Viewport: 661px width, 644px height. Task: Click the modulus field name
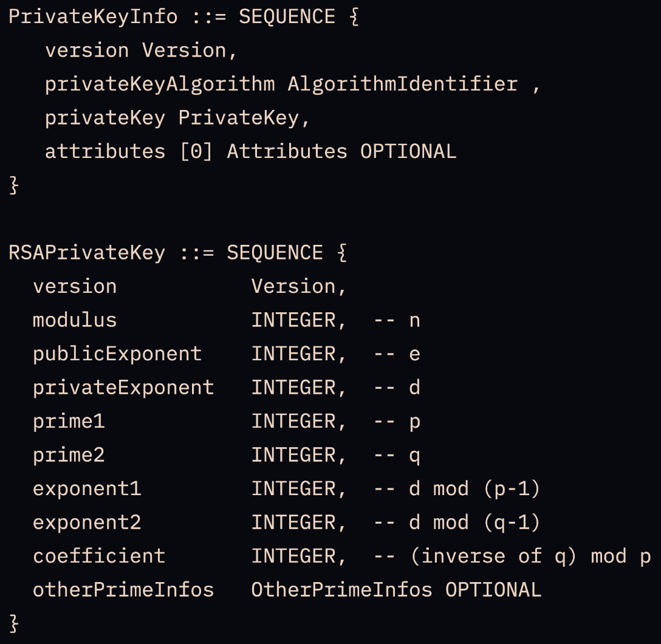[75, 320]
